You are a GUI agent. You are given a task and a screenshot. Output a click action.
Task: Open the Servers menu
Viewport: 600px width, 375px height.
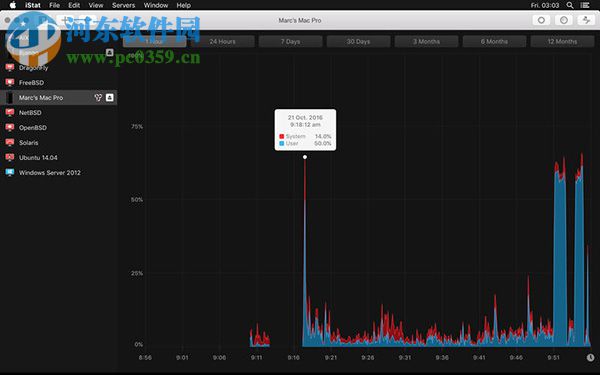pyautogui.click(x=123, y=5)
